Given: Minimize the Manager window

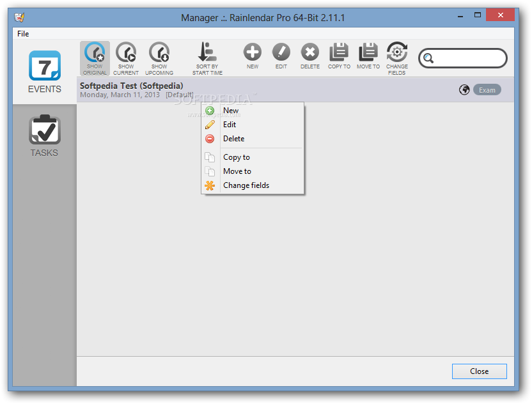Looking at the screenshot, I should (x=460, y=15).
